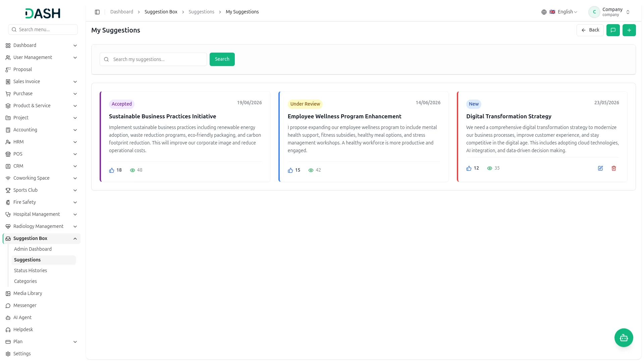This screenshot has height=362, width=644.
Task: Edit the Digital Transformation Strategy suggestion
Action: click(600, 168)
